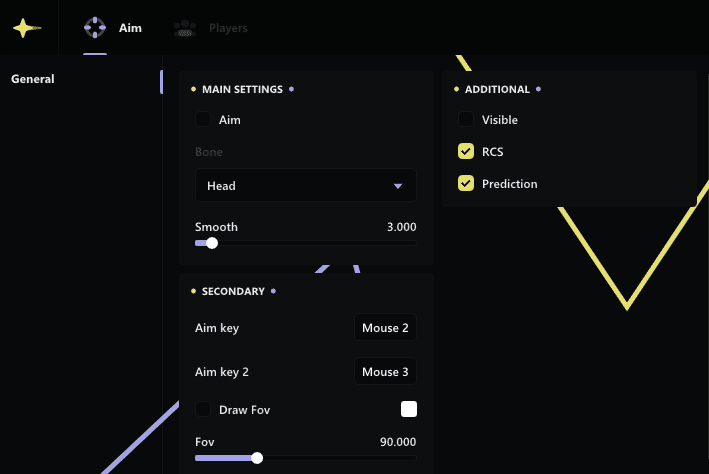The image size is (709, 474).
Task: Click the Fov value 90.000
Action: (x=398, y=442)
